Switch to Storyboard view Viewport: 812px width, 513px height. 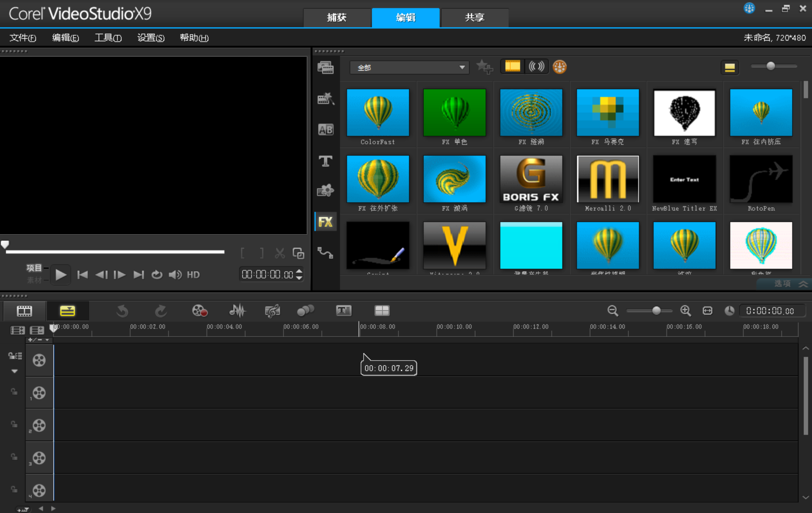pos(24,311)
